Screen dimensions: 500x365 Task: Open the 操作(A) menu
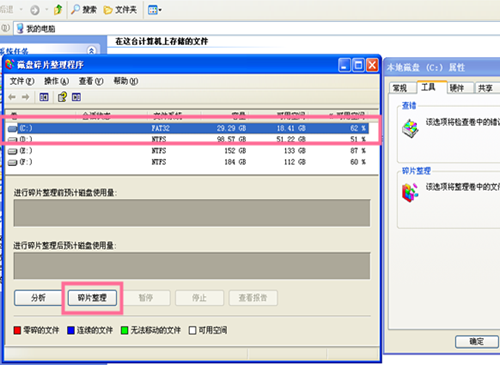pyautogui.click(x=56, y=81)
